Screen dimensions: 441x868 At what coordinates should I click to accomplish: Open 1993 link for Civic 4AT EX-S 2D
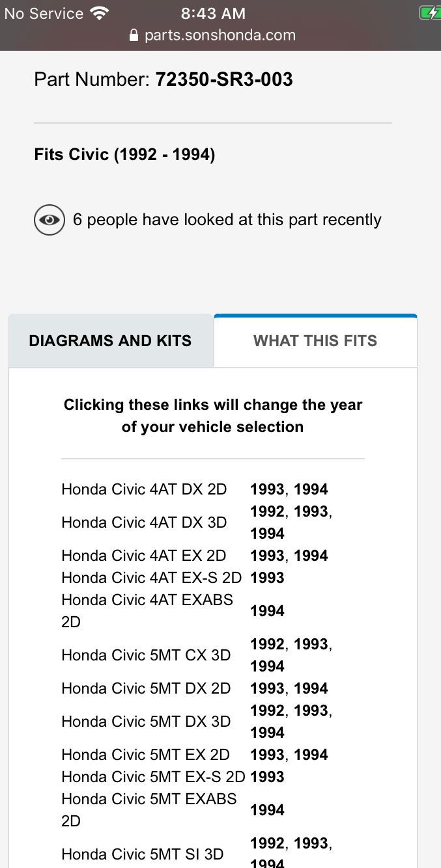click(267, 578)
